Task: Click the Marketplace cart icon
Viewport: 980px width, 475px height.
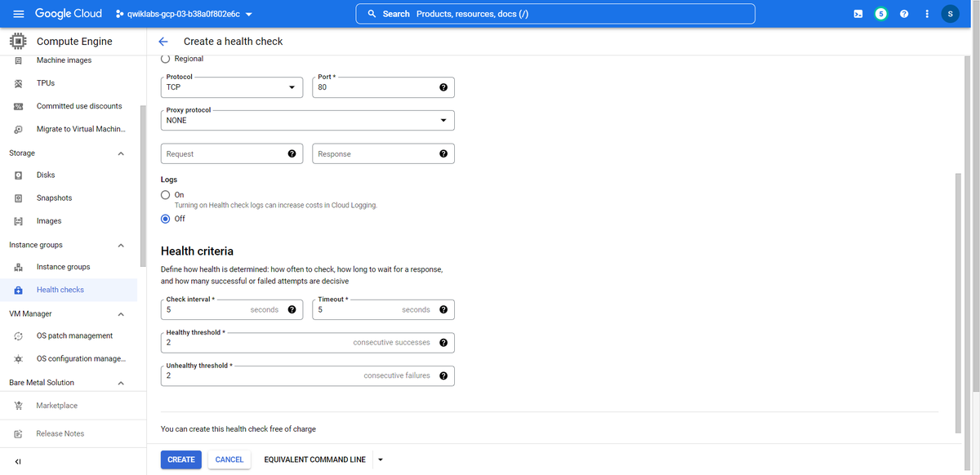Action: 18,406
